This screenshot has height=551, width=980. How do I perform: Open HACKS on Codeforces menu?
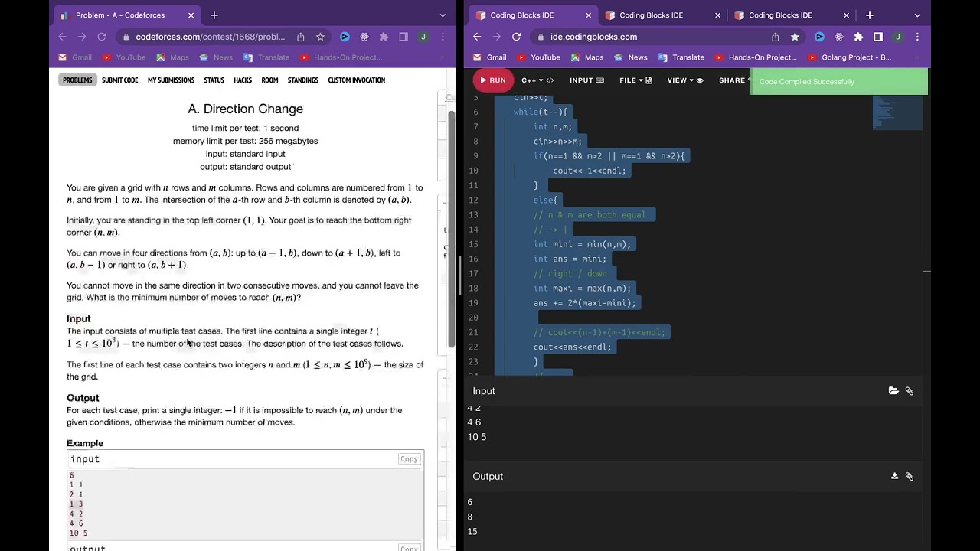pos(243,80)
